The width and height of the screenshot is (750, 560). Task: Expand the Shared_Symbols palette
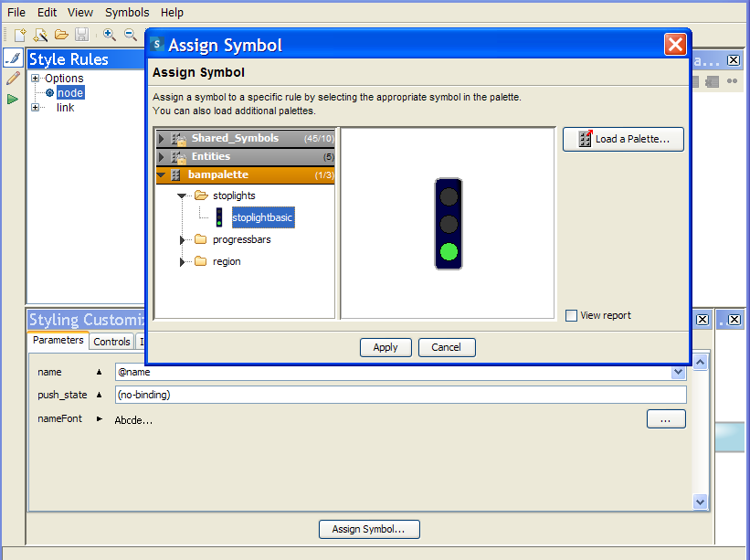click(162, 139)
